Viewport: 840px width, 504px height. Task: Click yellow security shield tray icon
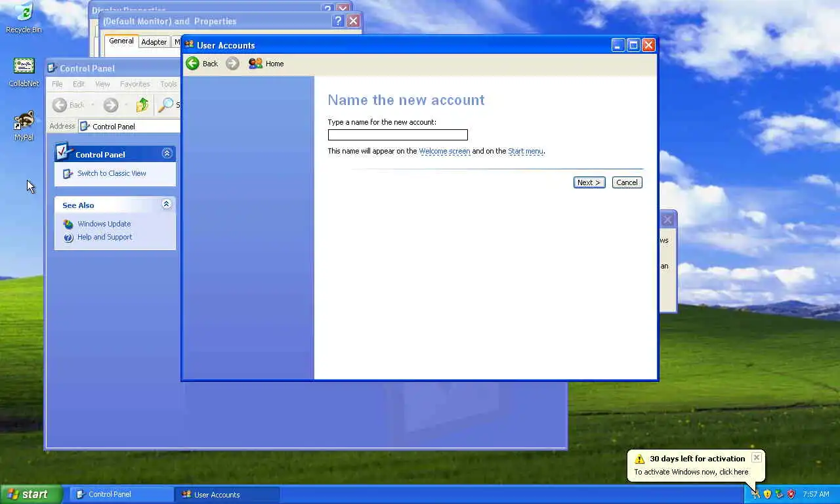point(767,494)
